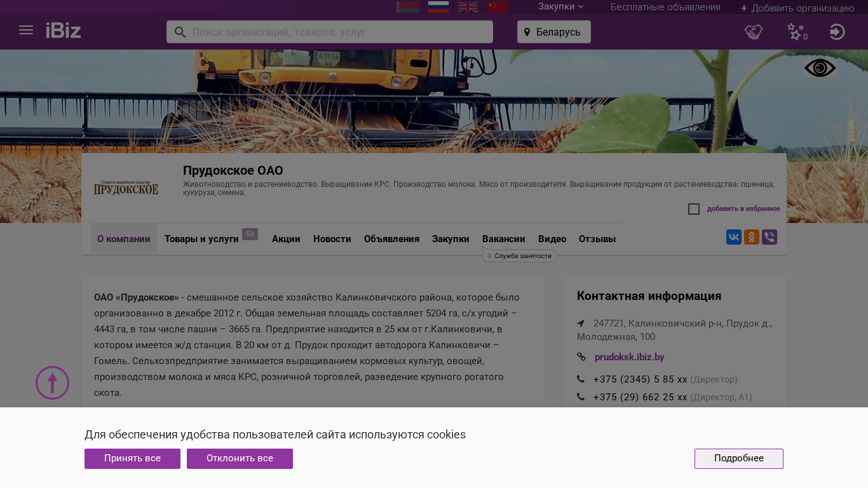Click the address 247721, Калинковичский р-н
The width and height of the screenshot is (868, 488).
click(x=674, y=330)
